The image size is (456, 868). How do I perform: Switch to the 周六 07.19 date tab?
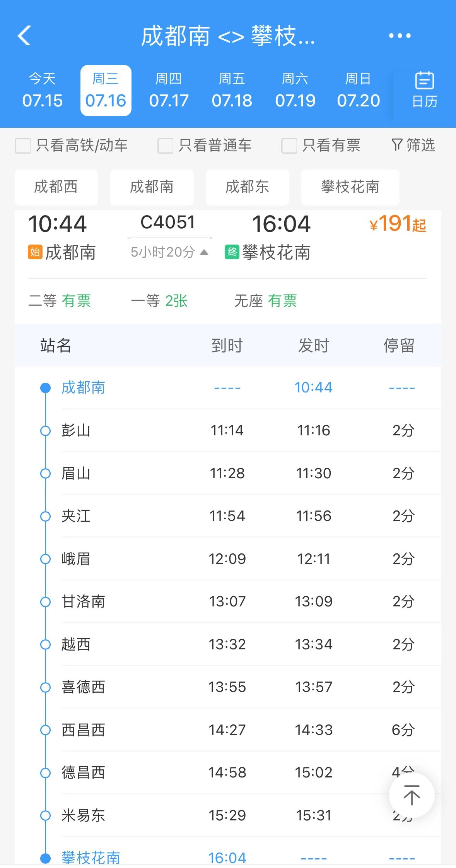pos(295,91)
